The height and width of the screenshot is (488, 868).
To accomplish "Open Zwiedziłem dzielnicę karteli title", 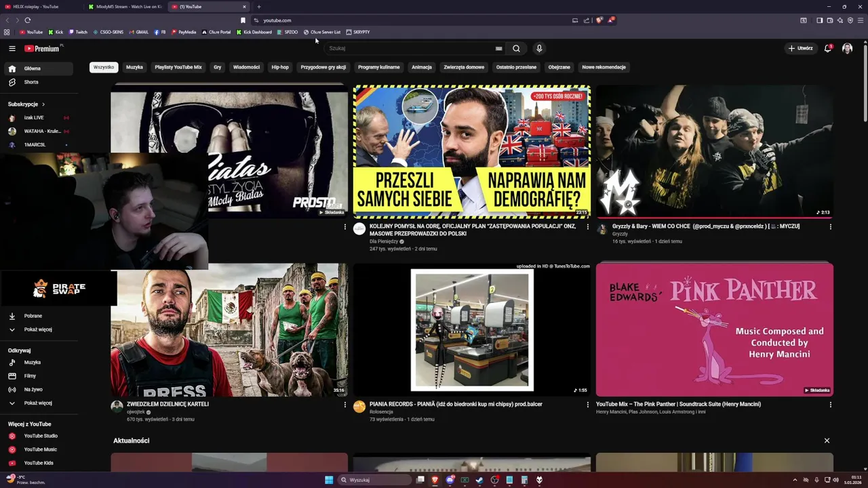I will click(167, 404).
